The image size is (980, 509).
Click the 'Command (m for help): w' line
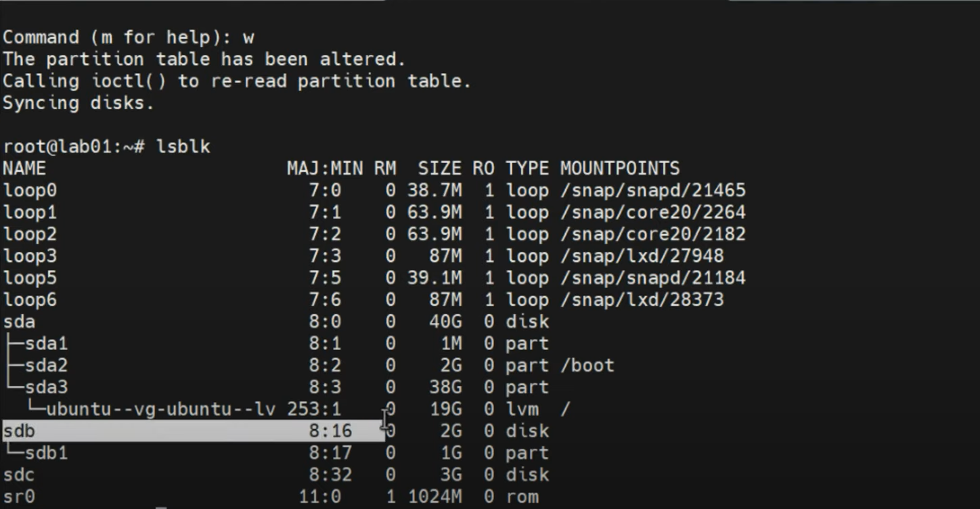[x=129, y=37]
